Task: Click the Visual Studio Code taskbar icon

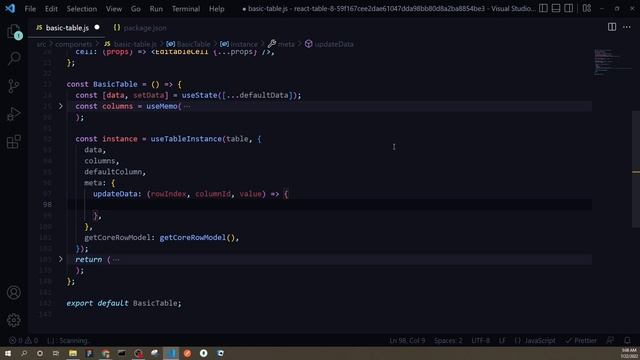Action: pyautogui.click(x=171, y=353)
